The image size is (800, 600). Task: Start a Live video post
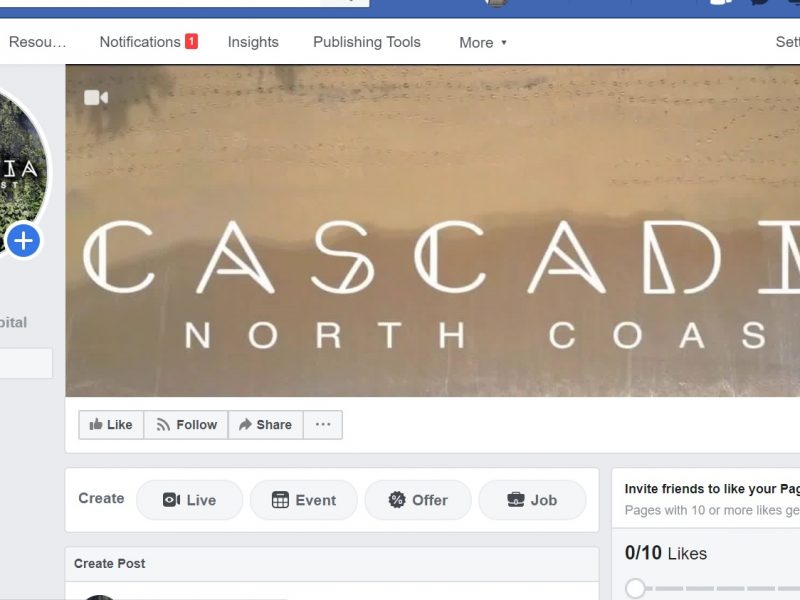[x=189, y=500]
